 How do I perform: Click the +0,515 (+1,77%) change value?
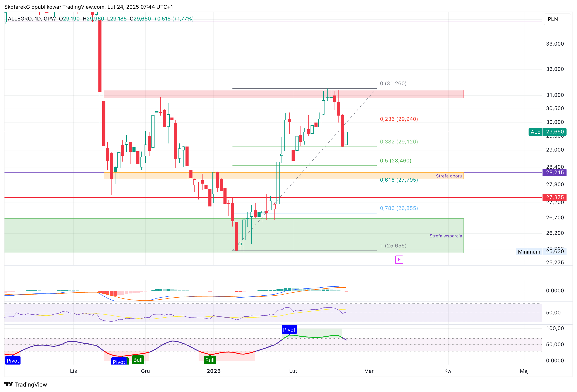click(174, 19)
